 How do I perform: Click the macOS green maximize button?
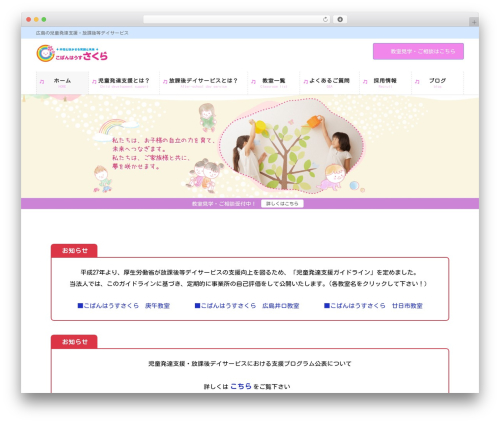coord(44,20)
